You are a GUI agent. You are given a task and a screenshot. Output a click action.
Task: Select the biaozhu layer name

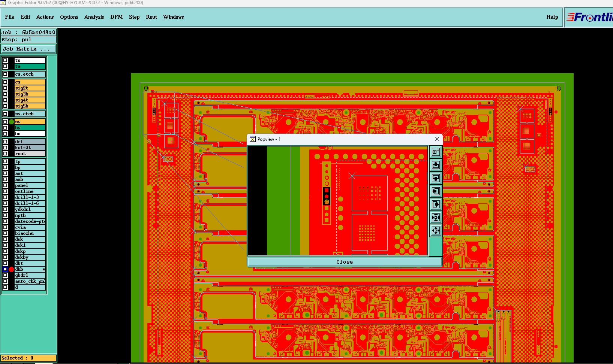tap(30, 233)
